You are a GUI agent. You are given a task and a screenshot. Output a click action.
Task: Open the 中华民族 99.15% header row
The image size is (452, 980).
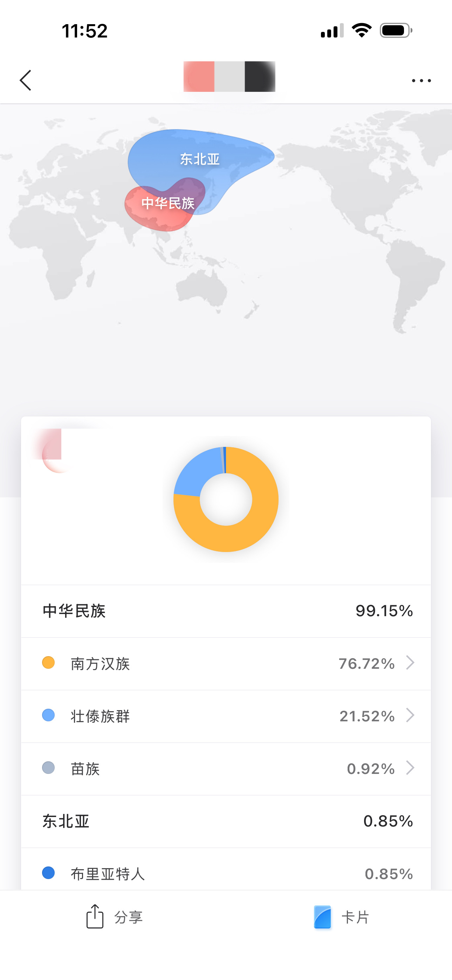click(x=226, y=611)
